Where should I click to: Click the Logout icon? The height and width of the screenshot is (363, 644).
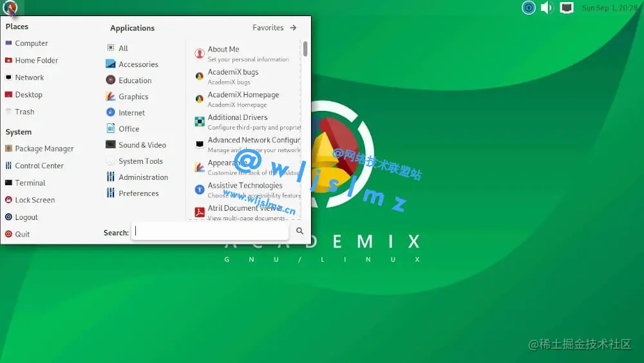(x=8, y=217)
